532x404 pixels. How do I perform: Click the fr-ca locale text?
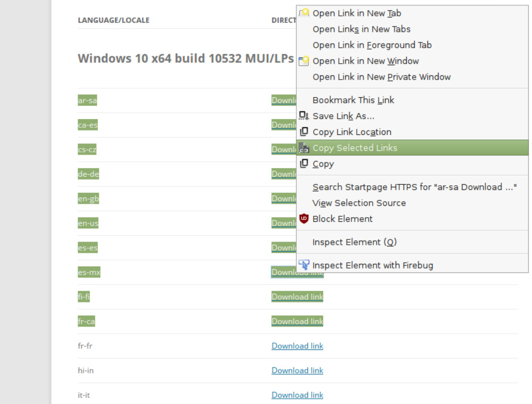[x=86, y=321]
